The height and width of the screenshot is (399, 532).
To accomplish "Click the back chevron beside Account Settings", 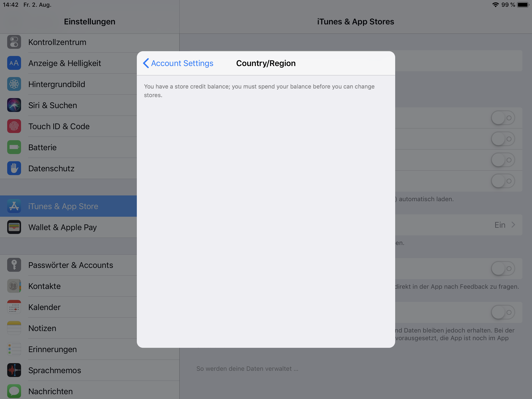I will pyautogui.click(x=146, y=63).
